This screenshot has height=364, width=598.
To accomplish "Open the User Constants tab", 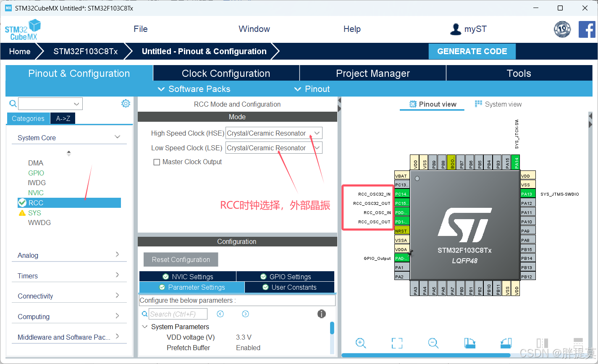I will point(290,287).
